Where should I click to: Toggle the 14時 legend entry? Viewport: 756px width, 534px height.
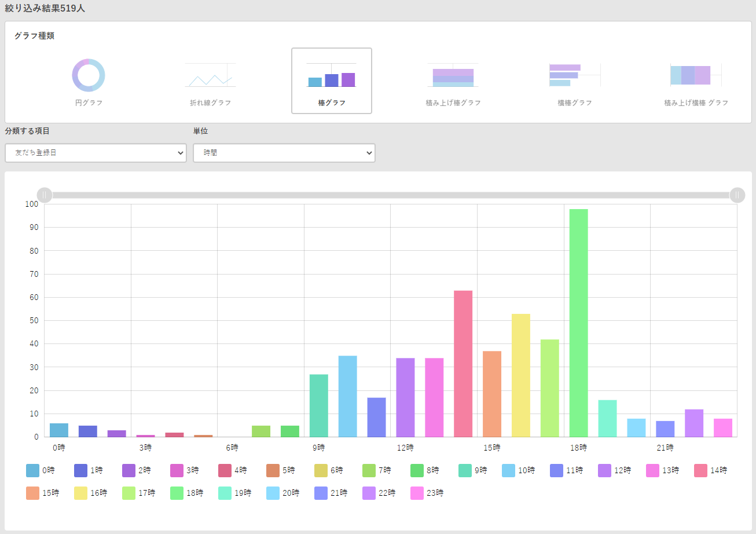(x=710, y=470)
